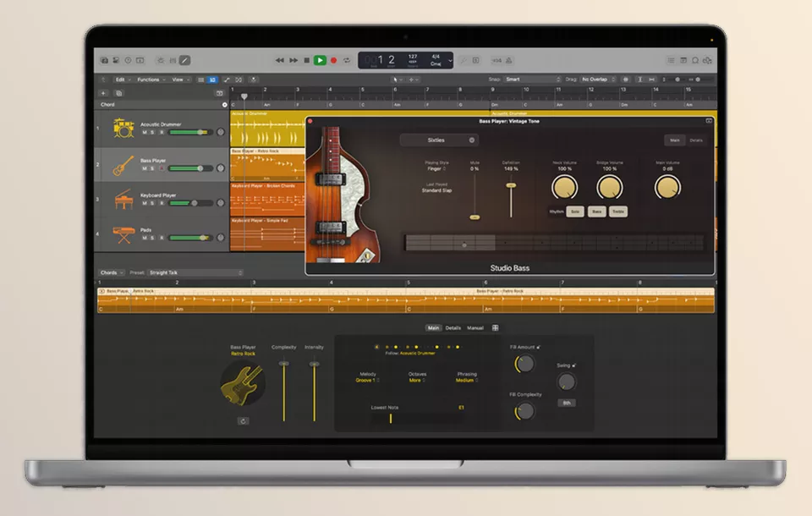This screenshot has width=812, height=516.
Task: Open the View menu in tracks area
Action: point(180,80)
